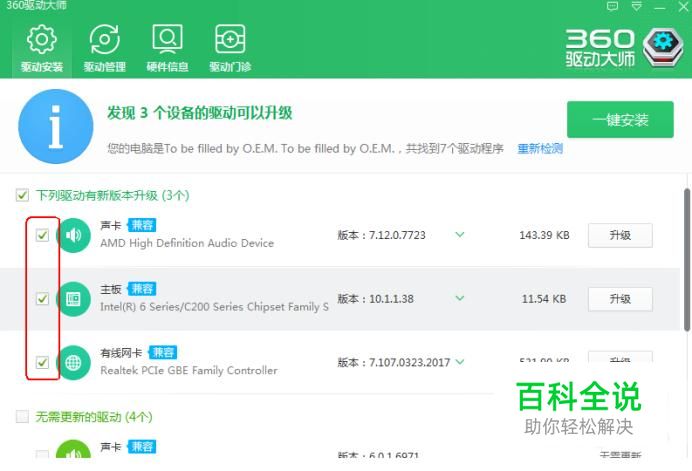Open the feedback message icon in title bar
The image size is (692, 471).
tap(612, 6)
